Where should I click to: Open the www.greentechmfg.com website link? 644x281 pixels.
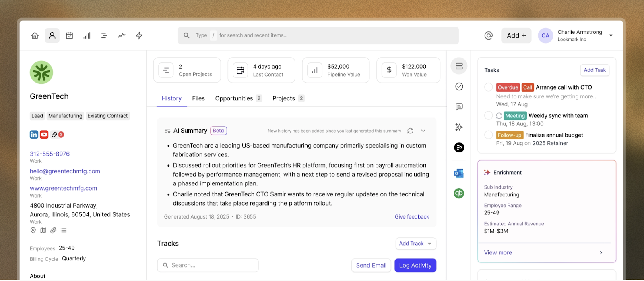[x=63, y=188]
